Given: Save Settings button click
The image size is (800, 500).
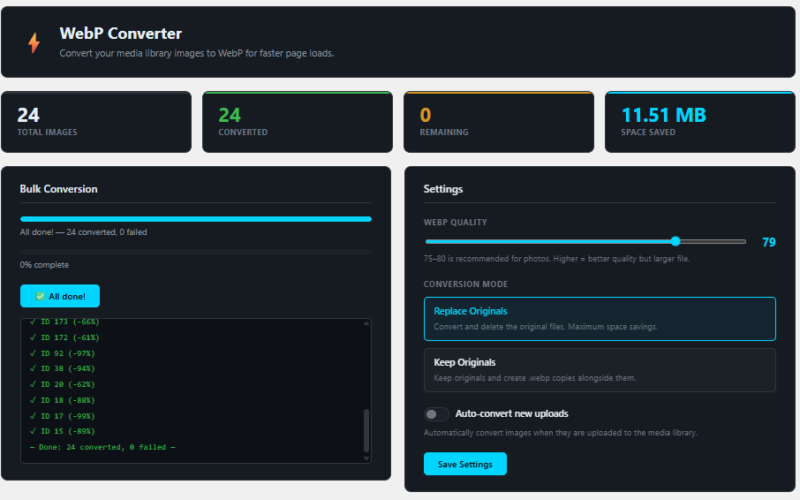Looking at the screenshot, I should pos(465,464).
